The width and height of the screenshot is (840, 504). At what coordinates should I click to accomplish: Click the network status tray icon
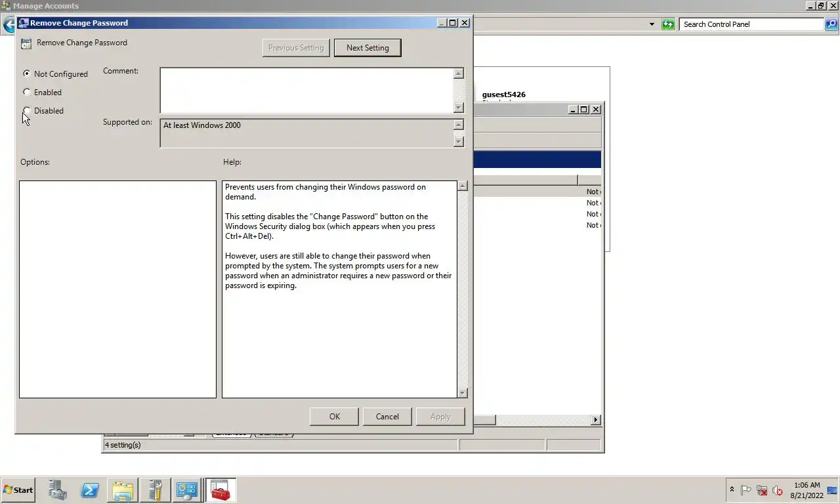(x=762, y=490)
